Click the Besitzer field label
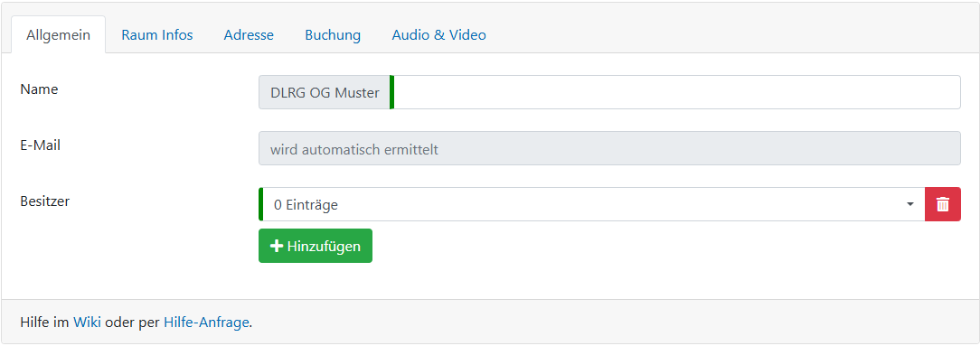 click(x=45, y=201)
